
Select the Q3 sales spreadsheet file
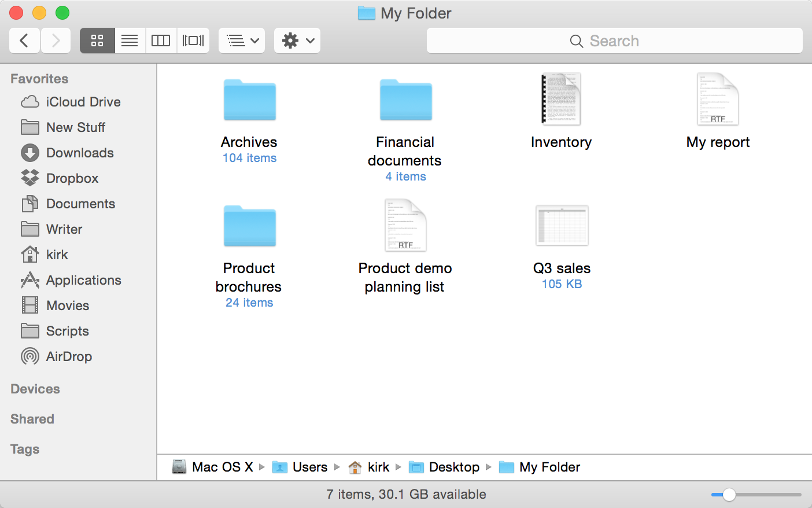(562, 226)
